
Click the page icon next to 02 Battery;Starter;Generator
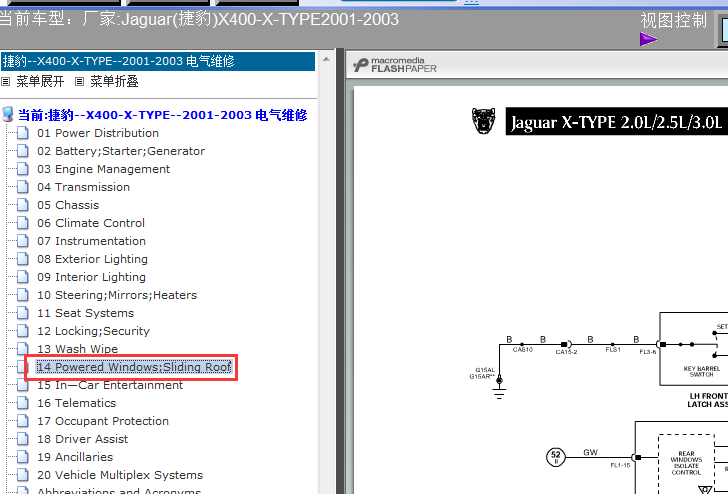tap(23, 151)
